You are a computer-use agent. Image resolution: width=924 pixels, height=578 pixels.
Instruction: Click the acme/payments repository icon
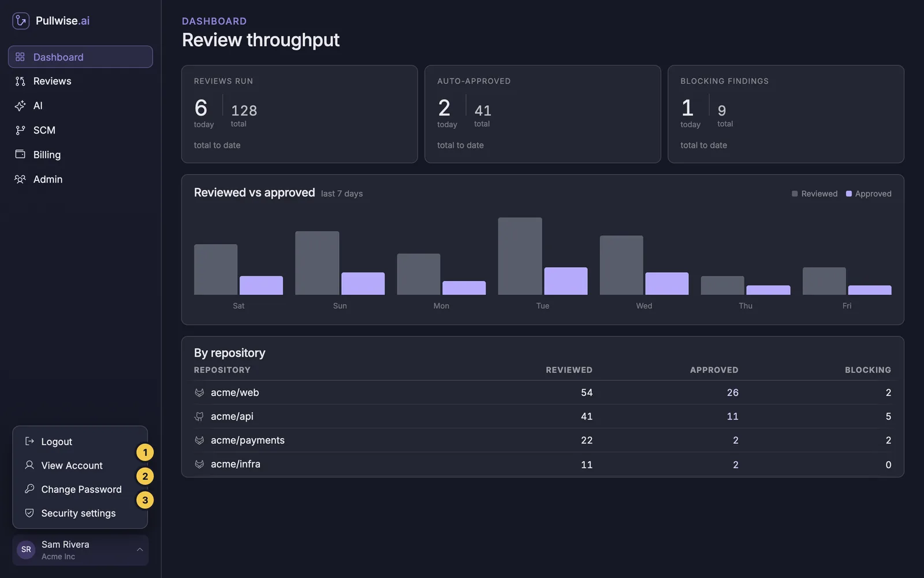click(199, 440)
